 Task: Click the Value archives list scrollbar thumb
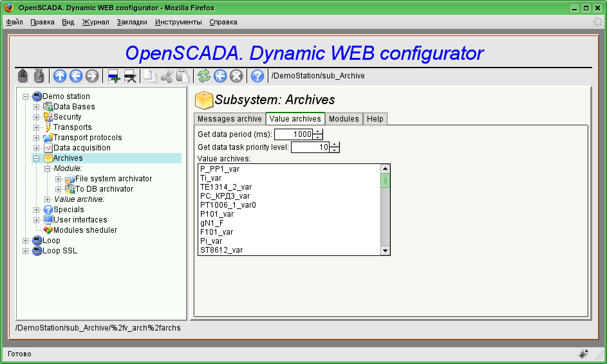385,181
